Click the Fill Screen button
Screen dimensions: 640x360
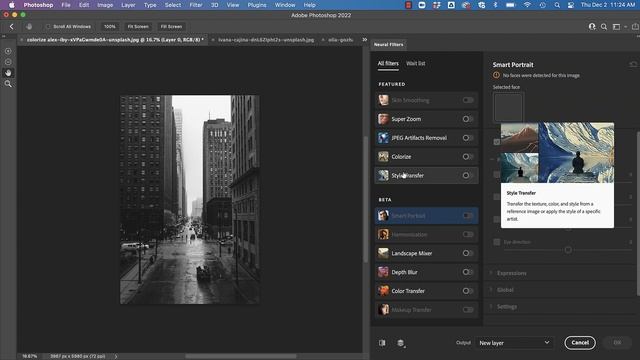[171, 27]
